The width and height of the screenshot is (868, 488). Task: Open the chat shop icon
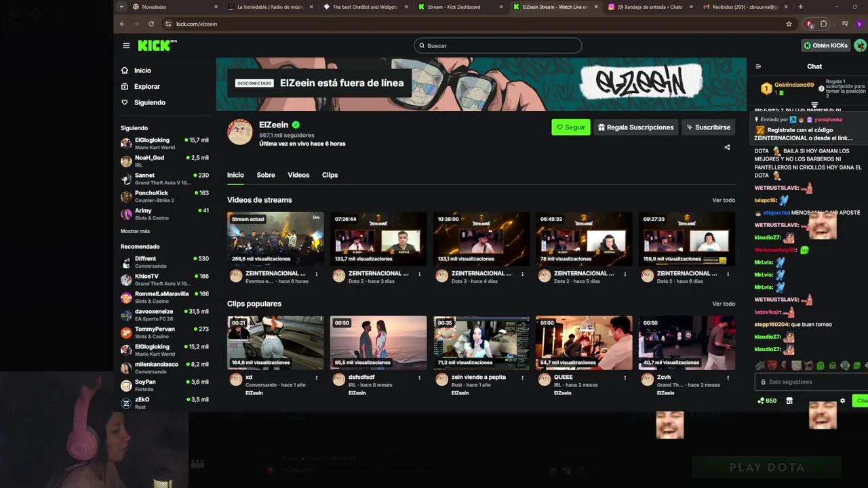pos(789,401)
